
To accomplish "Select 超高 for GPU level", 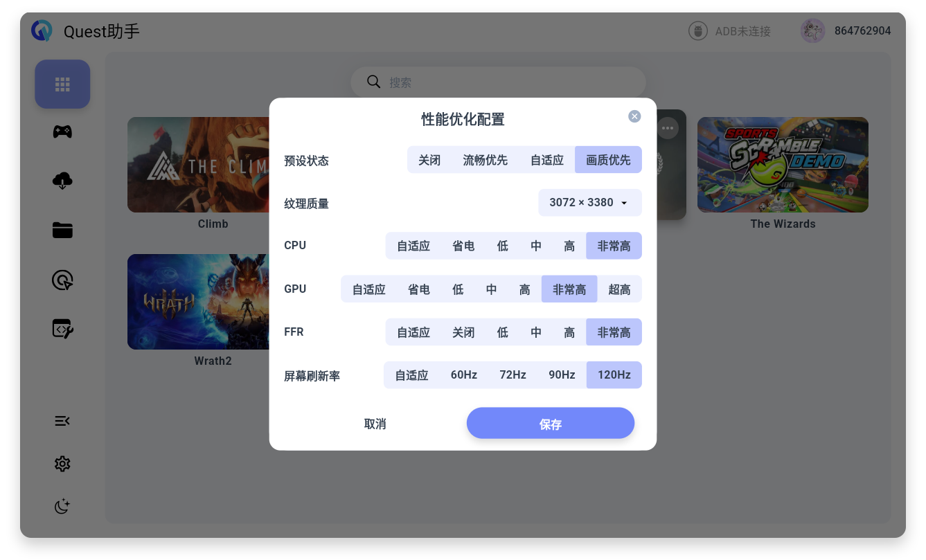I will (x=619, y=289).
